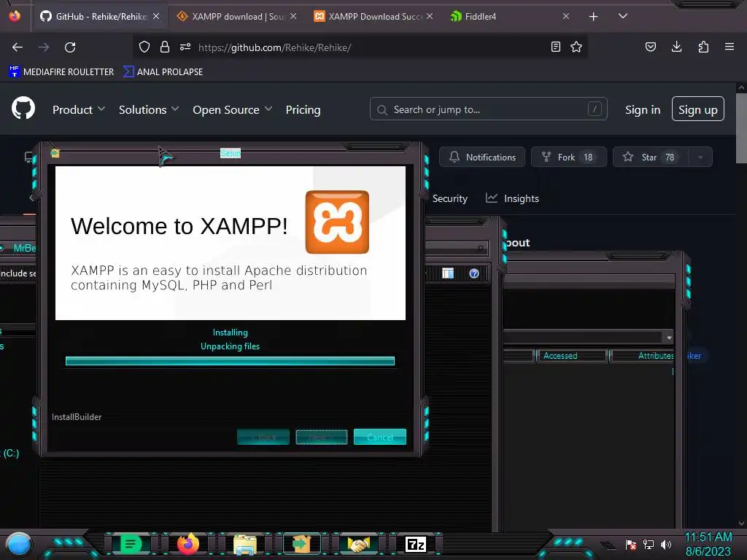Screen dimensions: 747x560
Task: Click the Accessed column header
Action: click(571, 356)
